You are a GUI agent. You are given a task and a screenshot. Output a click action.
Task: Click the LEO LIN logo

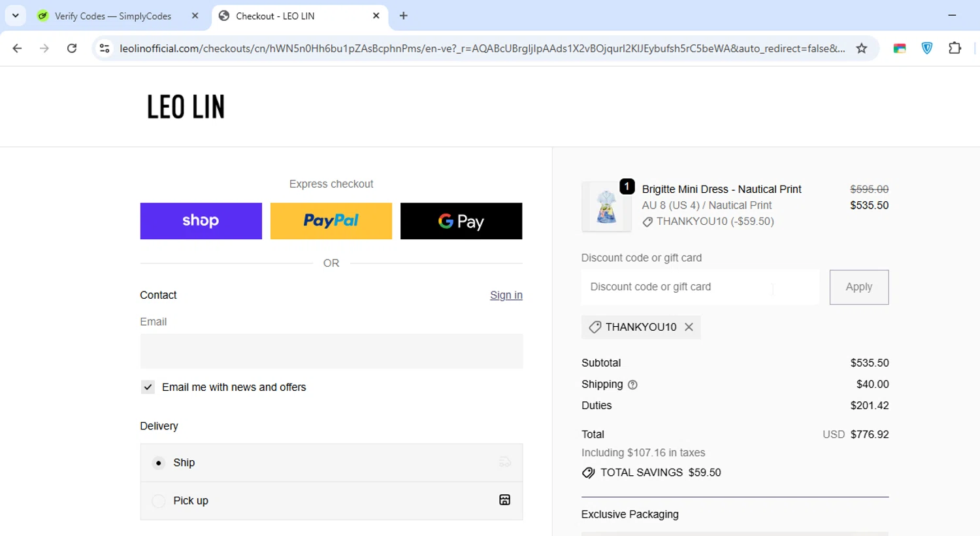pos(186,107)
